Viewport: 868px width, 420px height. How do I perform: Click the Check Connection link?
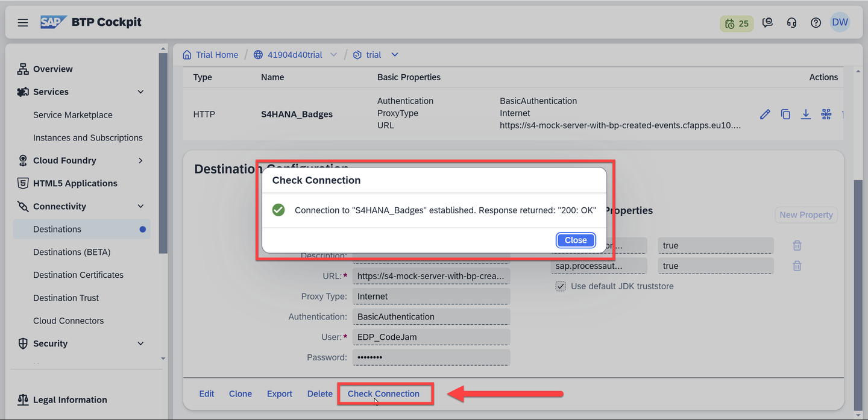point(383,393)
